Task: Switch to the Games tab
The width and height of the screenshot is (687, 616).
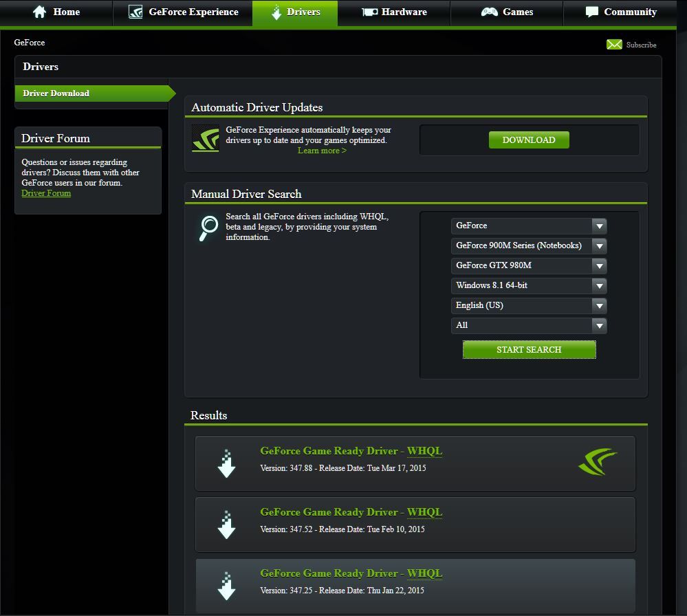Action: pyautogui.click(x=507, y=12)
